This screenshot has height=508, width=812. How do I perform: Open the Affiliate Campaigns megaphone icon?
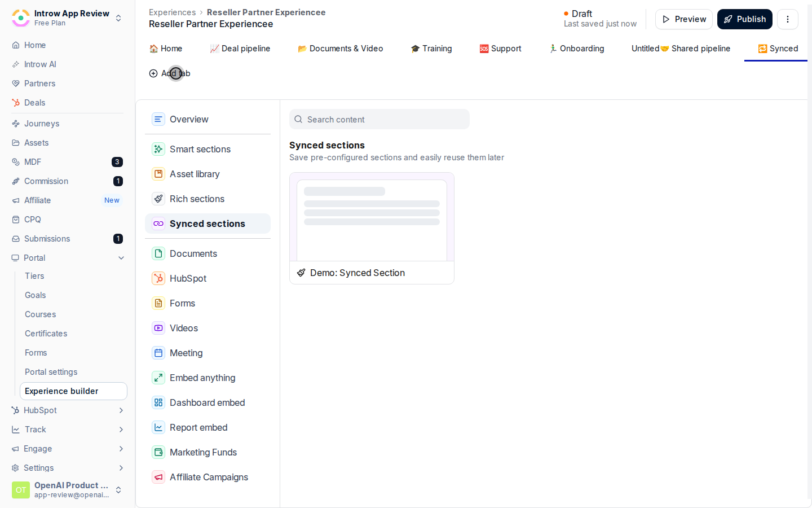coord(158,477)
